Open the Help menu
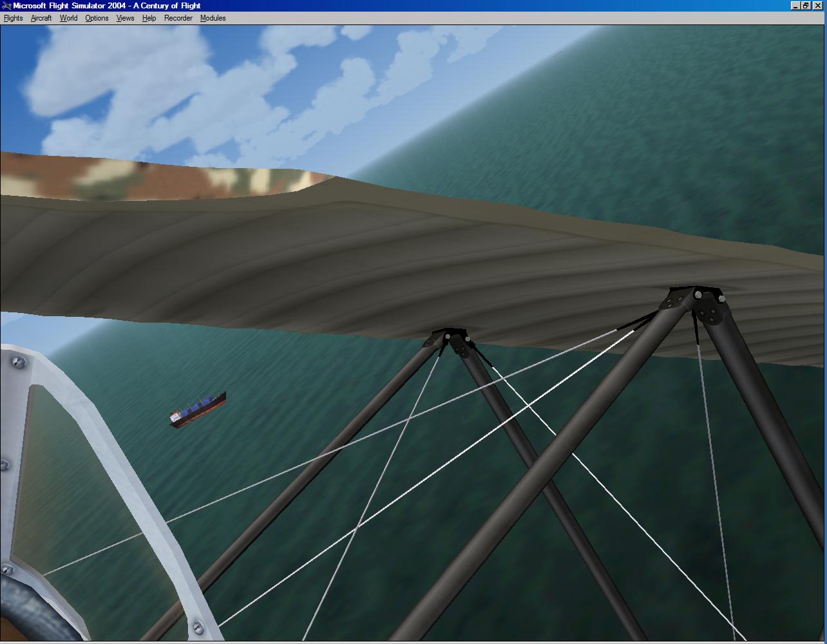 tap(149, 18)
